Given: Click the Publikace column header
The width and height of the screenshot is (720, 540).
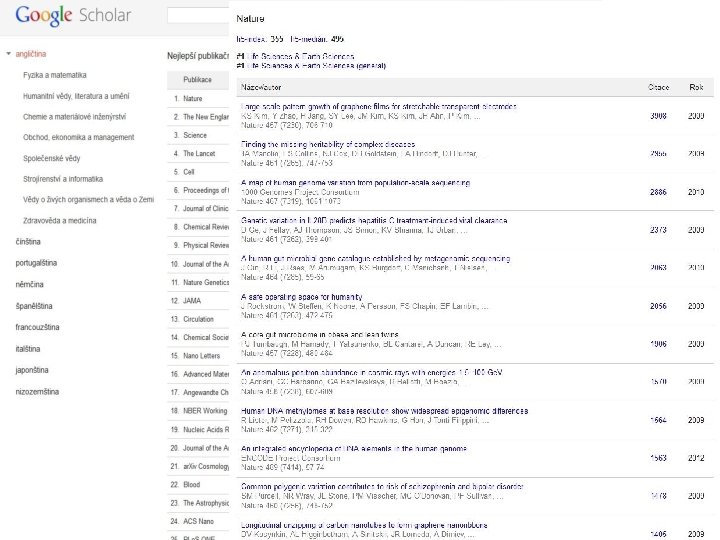Looking at the screenshot, I should point(197,80).
